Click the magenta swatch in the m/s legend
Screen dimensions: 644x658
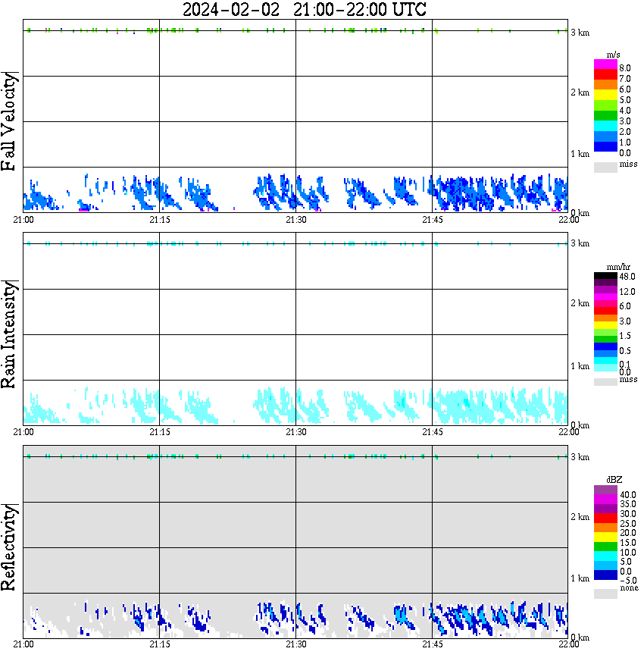[x=605, y=64]
